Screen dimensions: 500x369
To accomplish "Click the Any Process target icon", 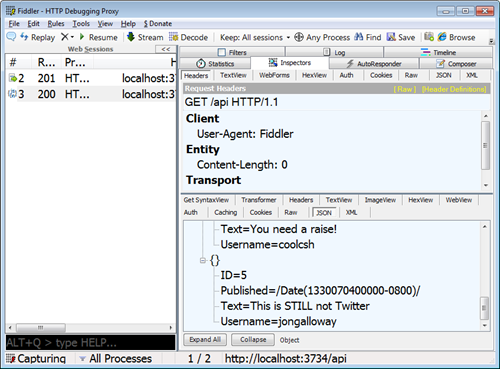I will (x=299, y=37).
